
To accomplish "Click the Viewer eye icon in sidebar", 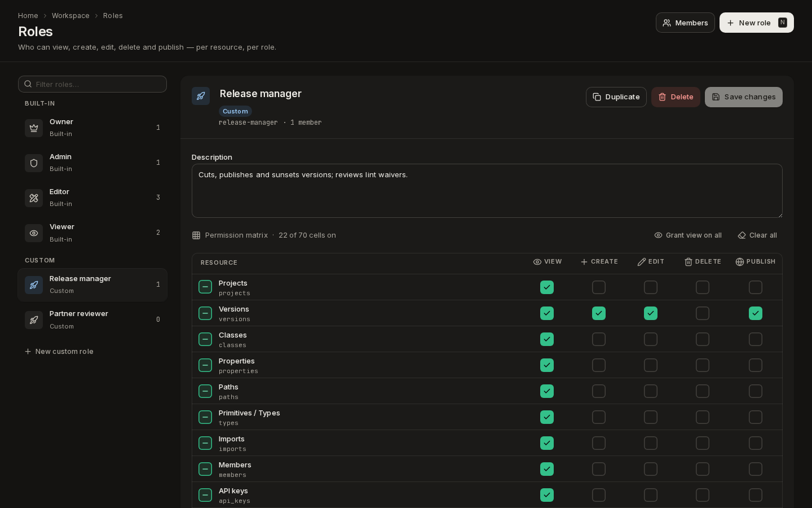I will pyautogui.click(x=34, y=233).
